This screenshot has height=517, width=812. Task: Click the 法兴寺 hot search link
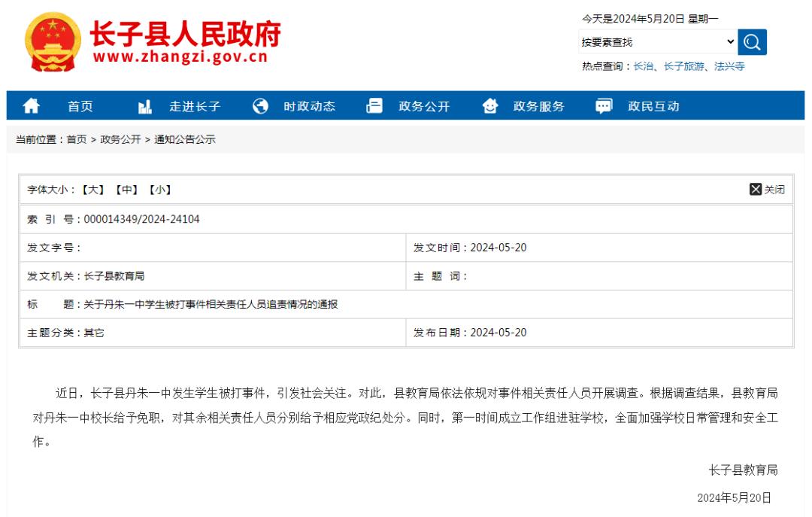(x=729, y=66)
